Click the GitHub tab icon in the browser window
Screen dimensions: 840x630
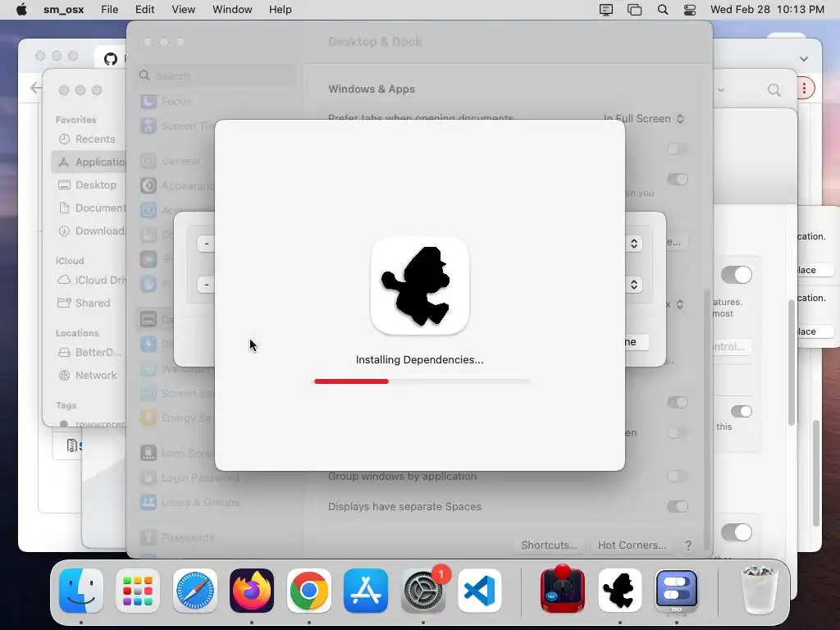[x=111, y=59]
